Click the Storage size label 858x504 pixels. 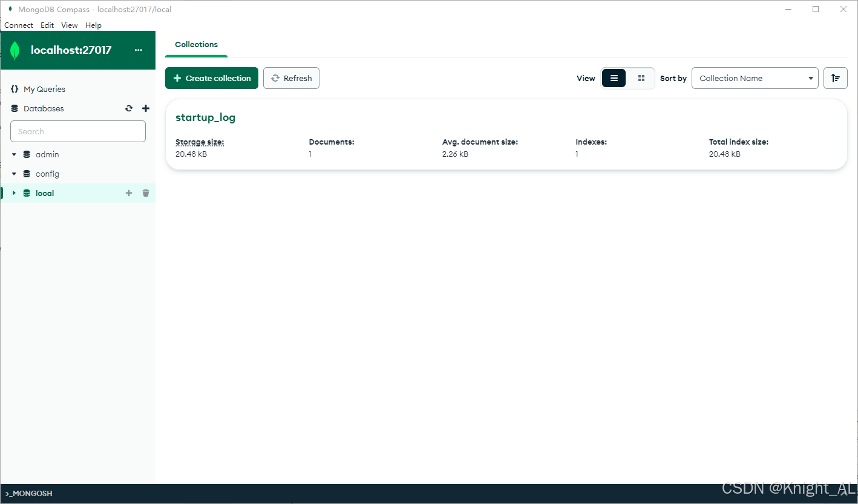click(x=200, y=142)
